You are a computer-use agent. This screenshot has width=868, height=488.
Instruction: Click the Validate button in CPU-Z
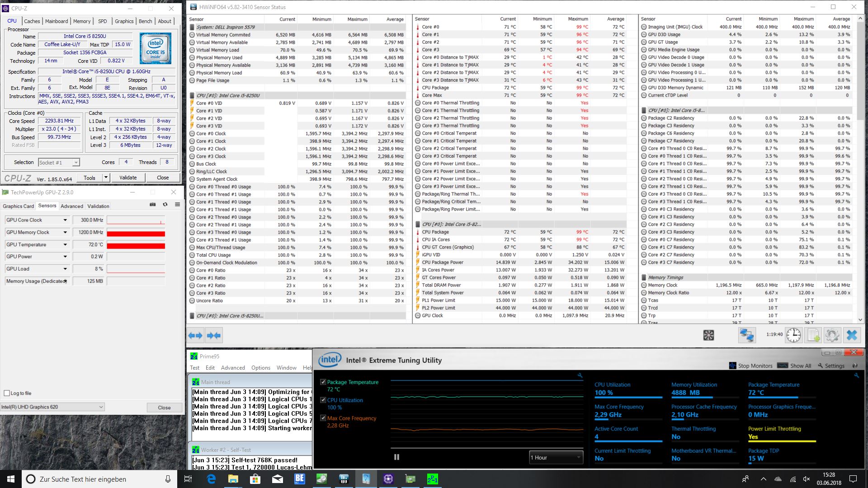(x=128, y=178)
